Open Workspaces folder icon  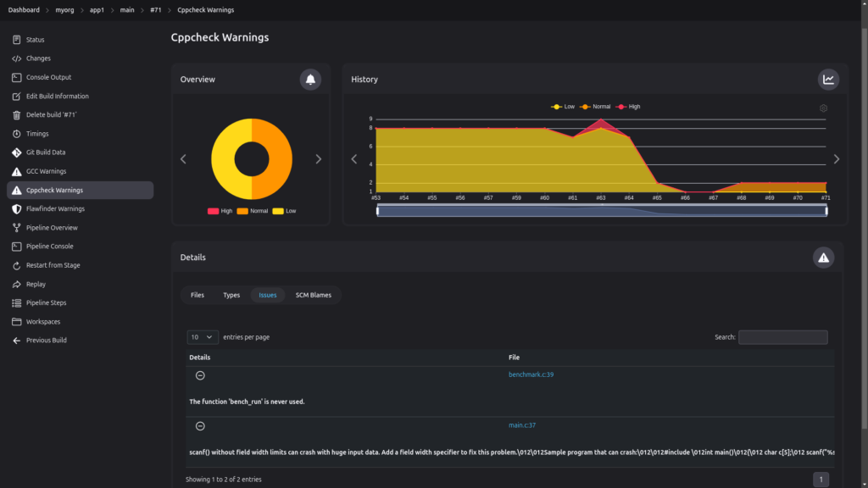tap(17, 322)
